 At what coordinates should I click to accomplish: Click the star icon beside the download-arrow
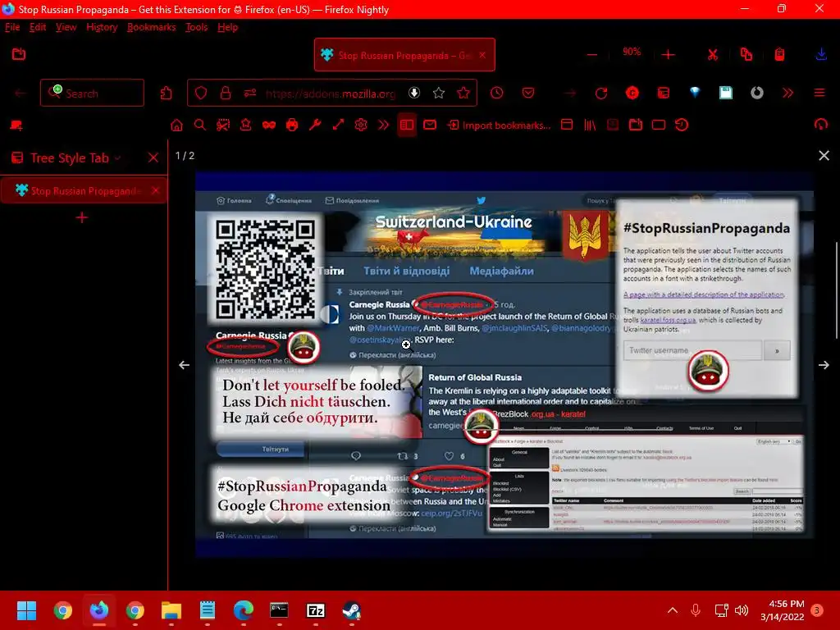439,94
